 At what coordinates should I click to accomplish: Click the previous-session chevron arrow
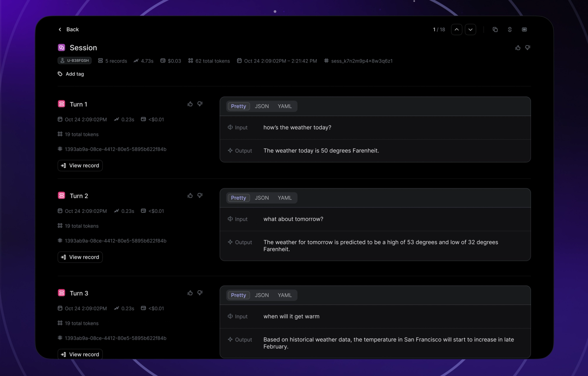pos(456,29)
